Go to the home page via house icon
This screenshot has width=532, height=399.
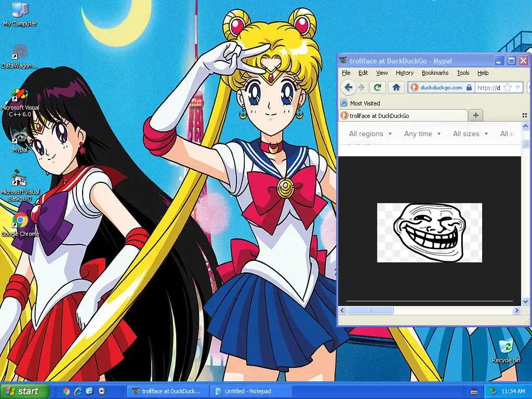[x=396, y=87]
